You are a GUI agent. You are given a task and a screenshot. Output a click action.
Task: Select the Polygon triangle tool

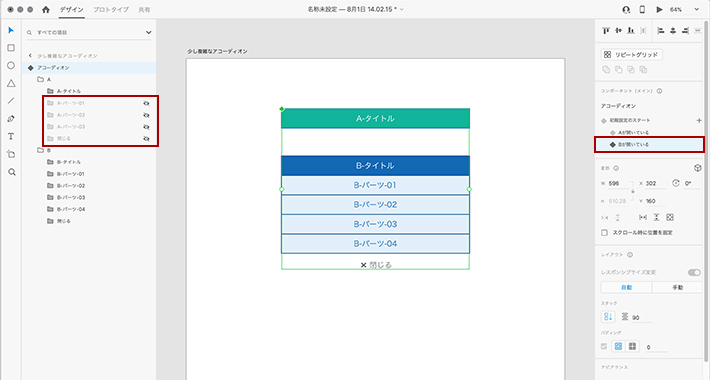point(11,83)
